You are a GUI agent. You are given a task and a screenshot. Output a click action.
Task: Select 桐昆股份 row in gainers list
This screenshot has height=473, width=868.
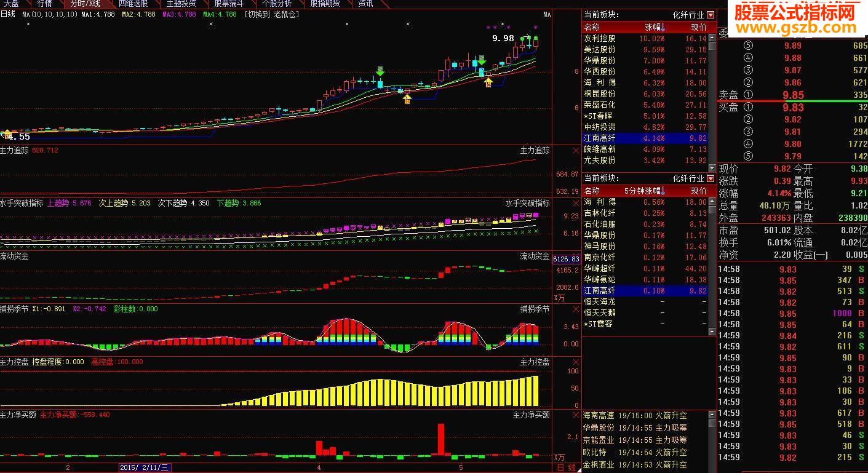645,93
